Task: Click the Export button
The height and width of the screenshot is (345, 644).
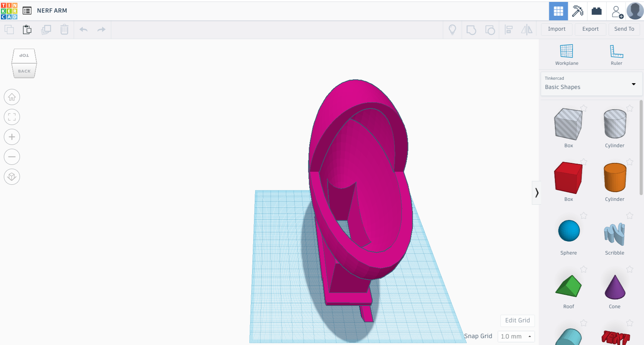Action: (x=590, y=29)
